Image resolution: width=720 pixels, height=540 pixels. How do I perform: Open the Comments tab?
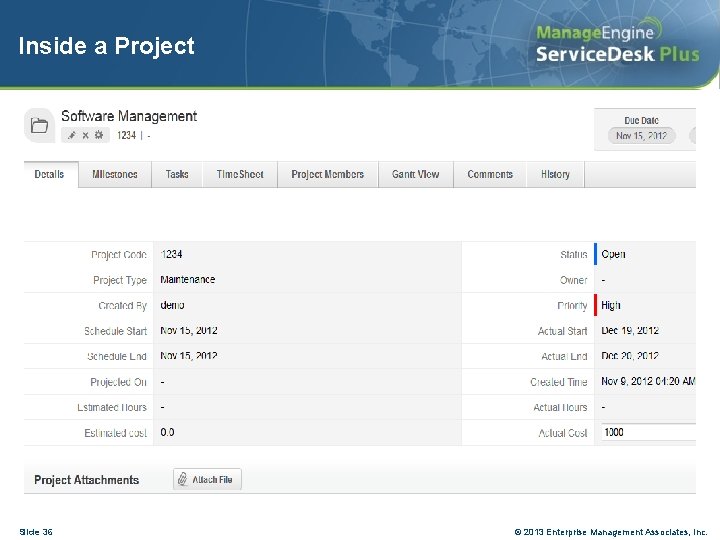(x=490, y=174)
